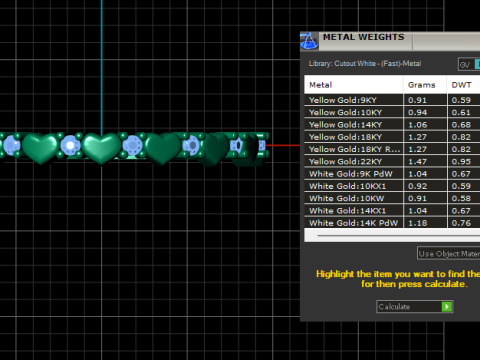The height and width of the screenshot is (360, 480).
Task: Select the heart under the cyan axis line
Action: pos(102,148)
